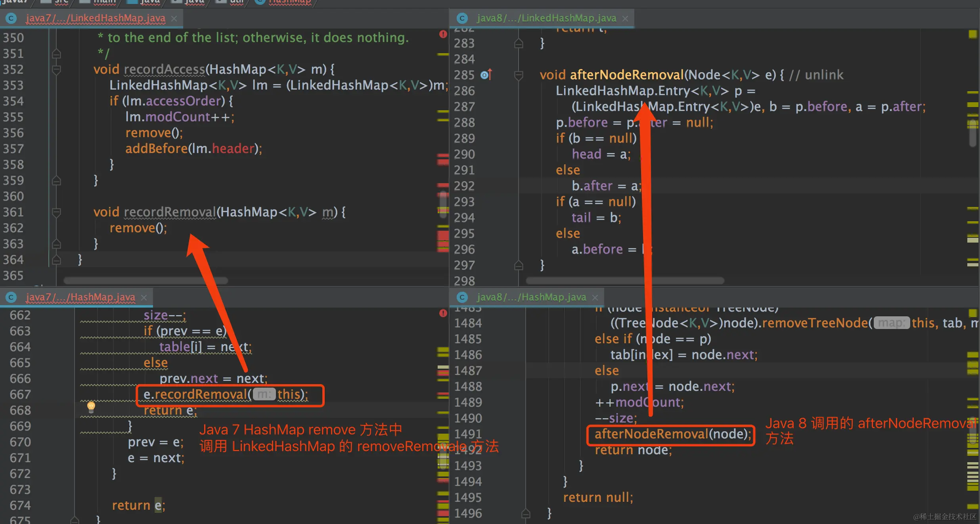Collapse the recordAccess method at line 352
980x524 pixels.
click(56, 70)
